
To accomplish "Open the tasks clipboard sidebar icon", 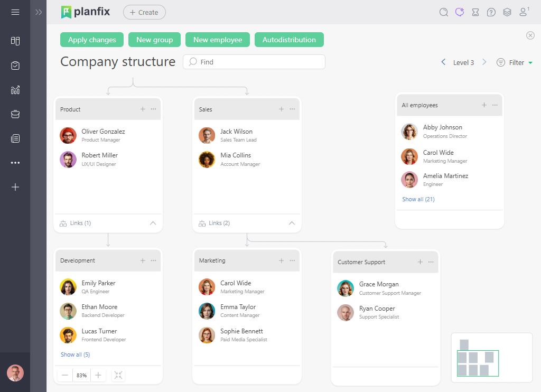I will 15,66.
